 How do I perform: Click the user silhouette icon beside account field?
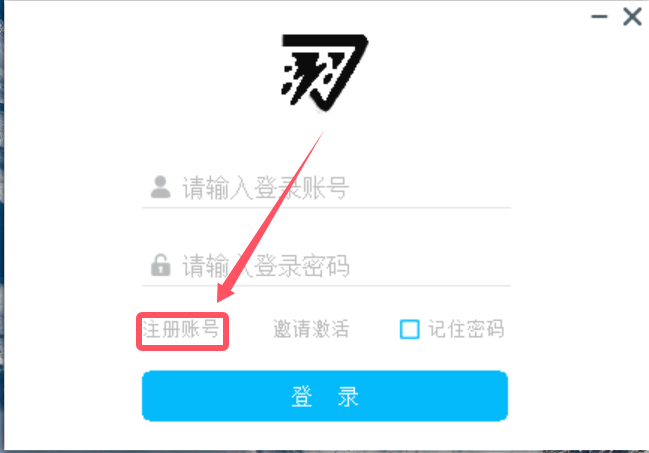click(161, 187)
